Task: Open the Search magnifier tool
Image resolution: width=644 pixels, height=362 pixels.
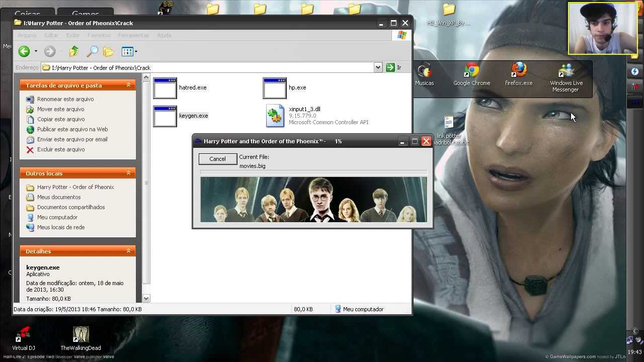Action: pos(92,51)
